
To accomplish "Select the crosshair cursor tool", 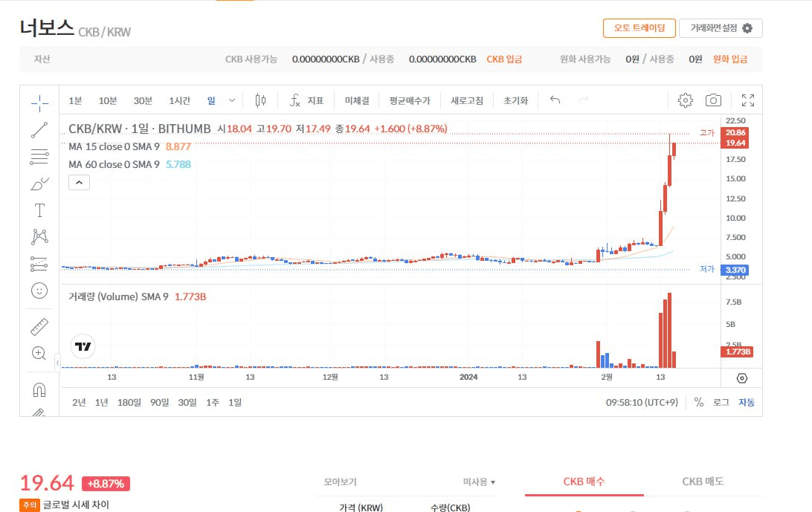I will click(39, 103).
